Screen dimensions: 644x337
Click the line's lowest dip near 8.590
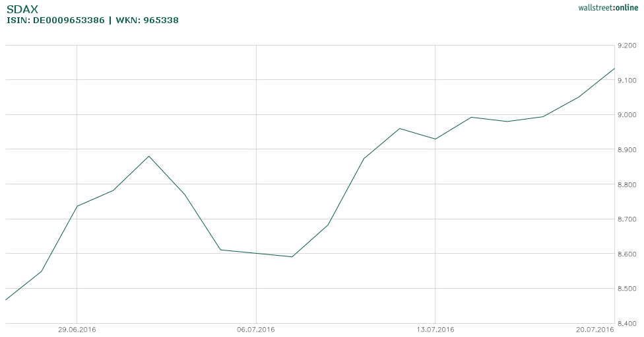click(x=292, y=256)
